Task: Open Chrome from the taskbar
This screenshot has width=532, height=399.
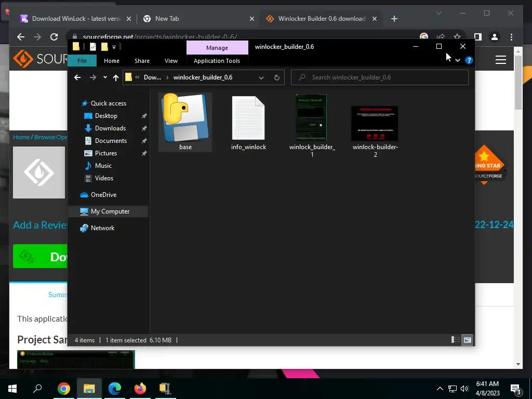Action: [63, 388]
